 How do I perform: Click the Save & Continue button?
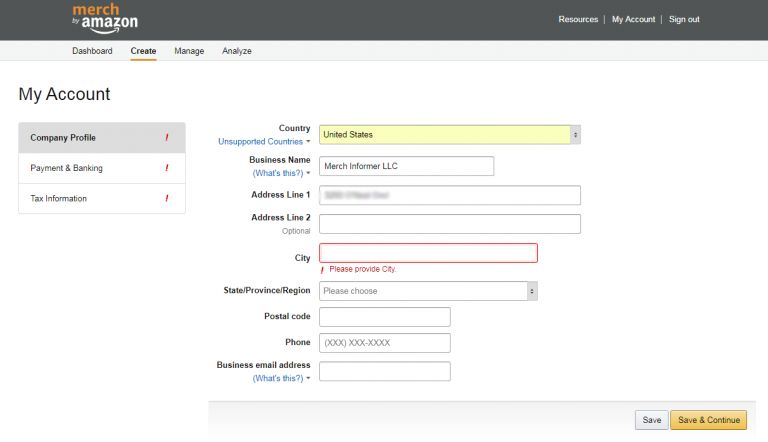[x=709, y=420]
